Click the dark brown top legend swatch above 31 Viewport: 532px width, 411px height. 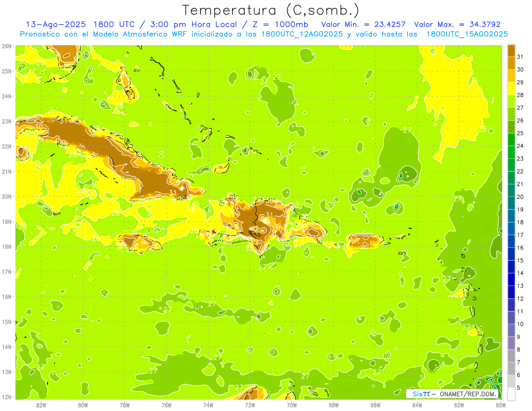coord(511,50)
